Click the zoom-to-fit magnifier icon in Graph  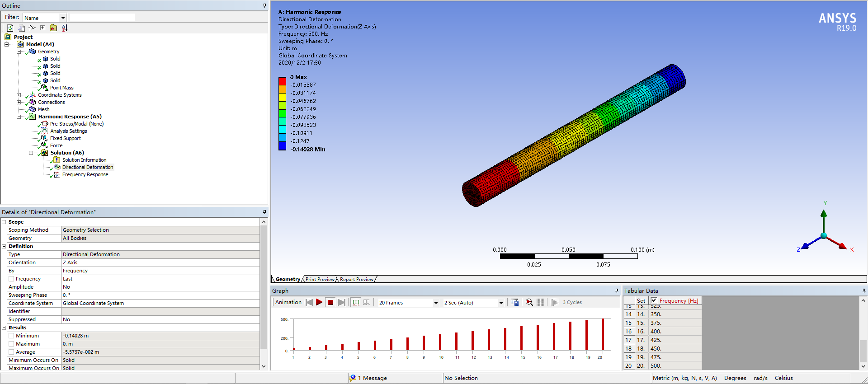529,302
